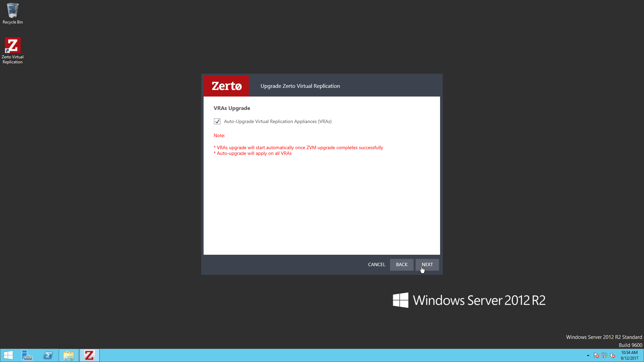Screen dimensions: 644x362
Task: Click the network status tray icon
Action: (x=604, y=356)
